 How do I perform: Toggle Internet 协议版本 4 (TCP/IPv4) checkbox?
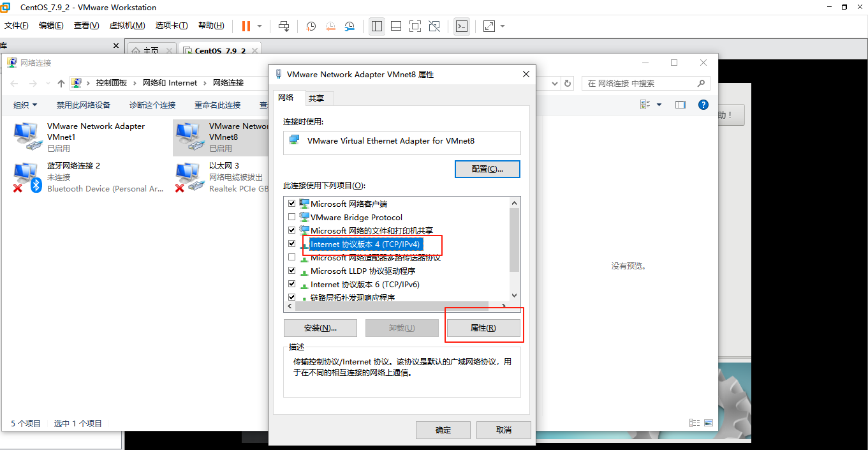pyautogui.click(x=292, y=244)
